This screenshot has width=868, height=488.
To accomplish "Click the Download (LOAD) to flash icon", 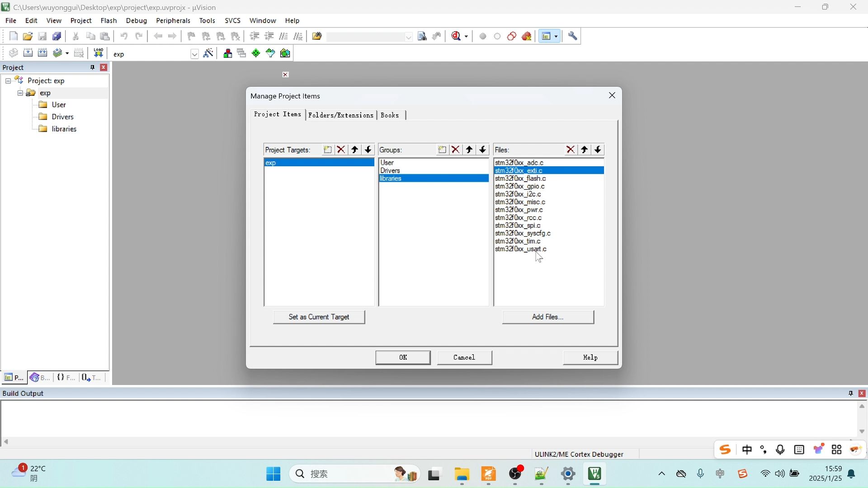I will (x=98, y=53).
